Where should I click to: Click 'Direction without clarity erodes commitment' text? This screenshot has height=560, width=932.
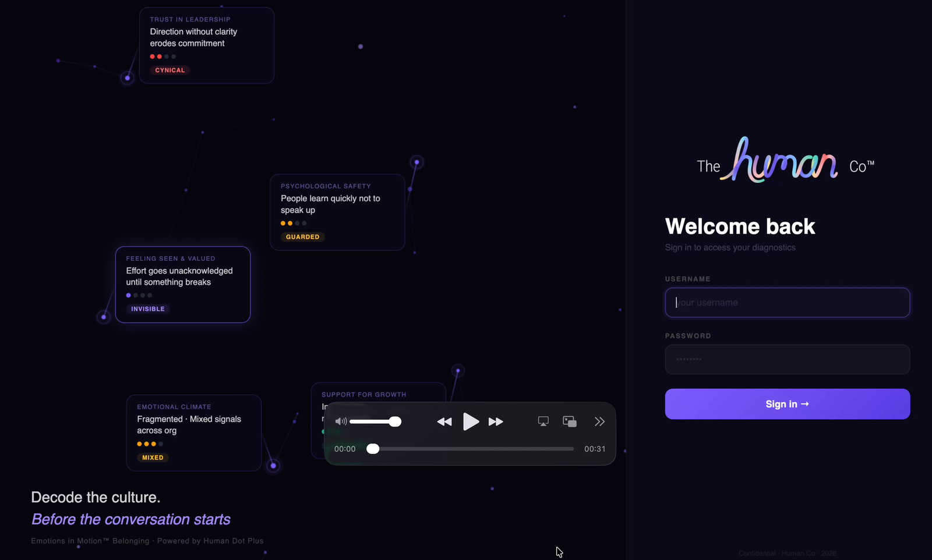(193, 37)
